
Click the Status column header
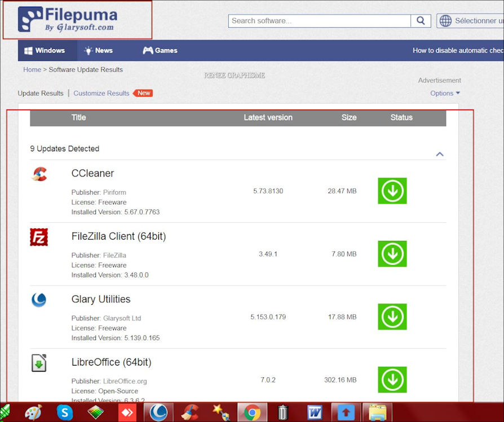pyautogui.click(x=401, y=117)
